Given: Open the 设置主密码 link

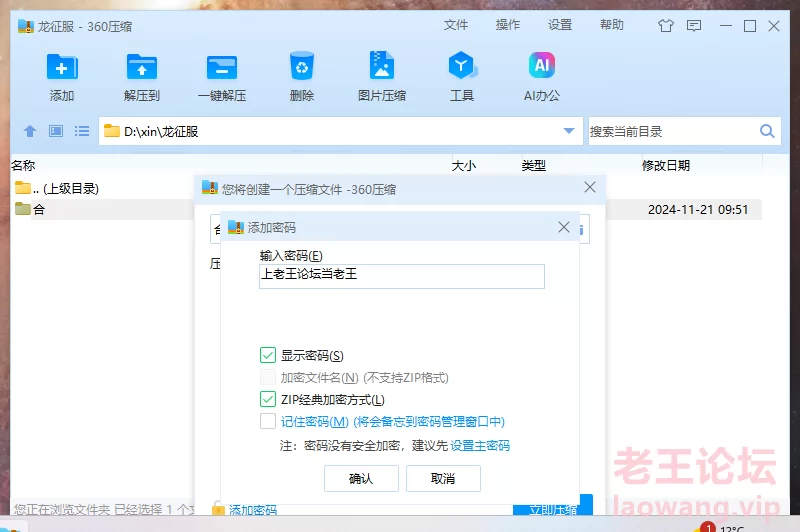Looking at the screenshot, I should pos(480,446).
